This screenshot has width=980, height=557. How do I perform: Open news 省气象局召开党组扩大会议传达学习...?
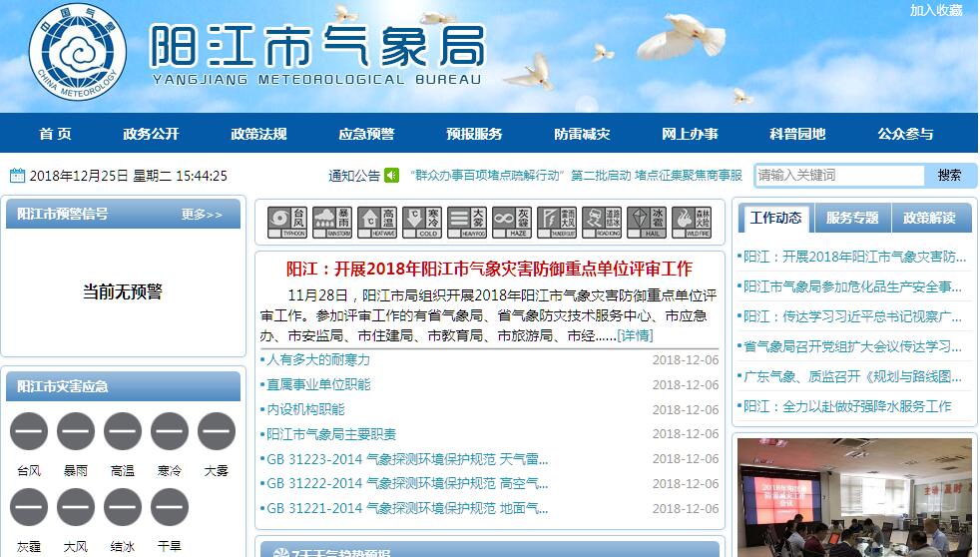[852, 346]
